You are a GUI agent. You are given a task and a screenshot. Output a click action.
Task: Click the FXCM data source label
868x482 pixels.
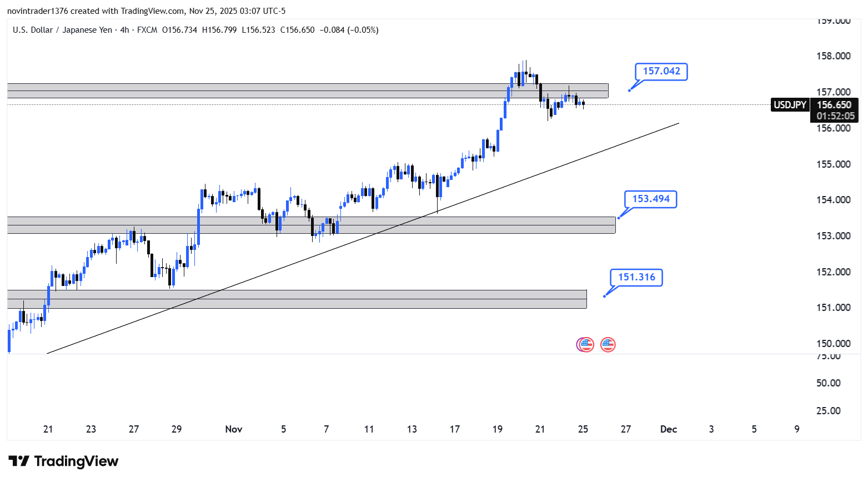[147, 30]
